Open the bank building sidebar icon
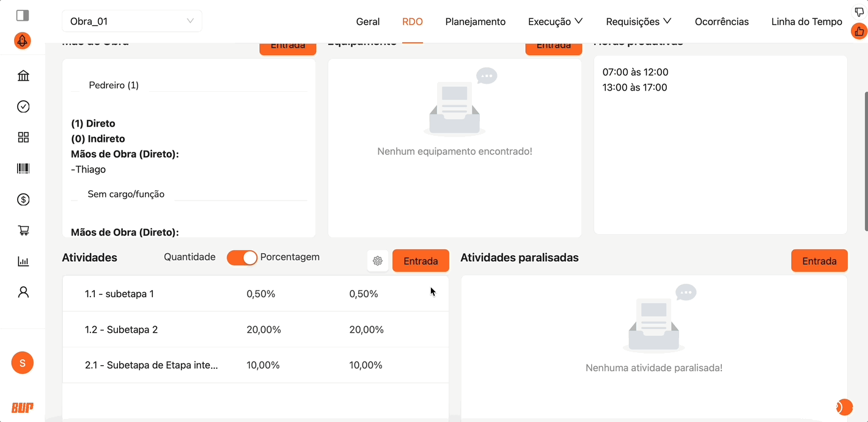The height and width of the screenshot is (422, 868). (x=23, y=76)
